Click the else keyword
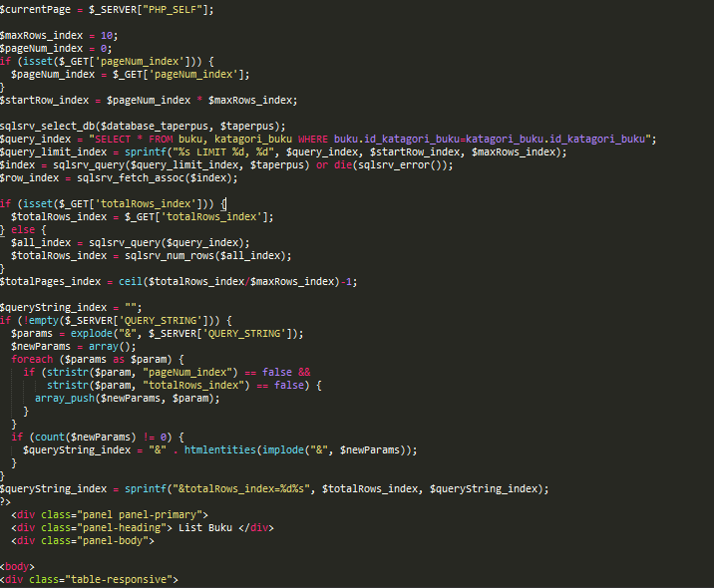714x588 pixels. click(23, 230)
